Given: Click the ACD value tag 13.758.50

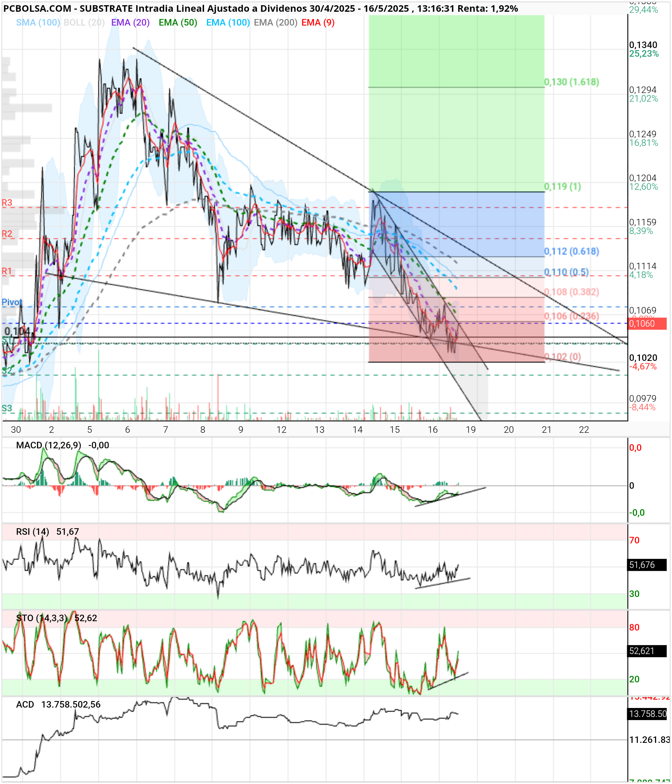Looking at the screenshot, I should pos(647,713).
